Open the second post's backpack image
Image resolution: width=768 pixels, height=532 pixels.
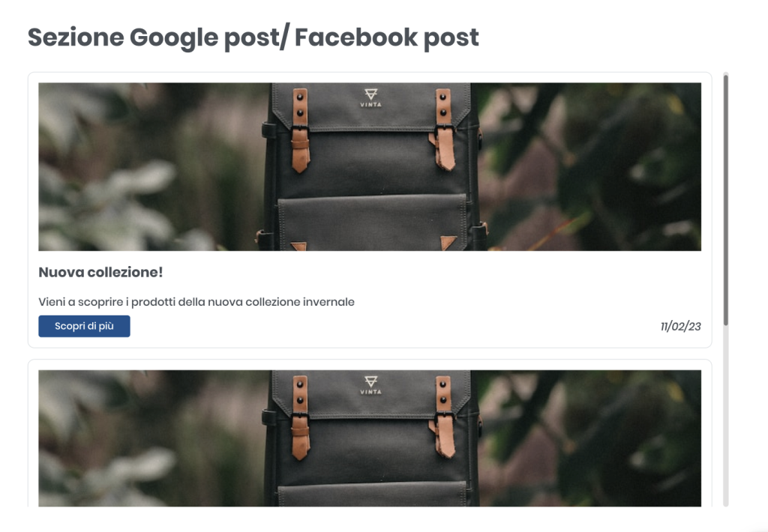(x=370, y=438)
